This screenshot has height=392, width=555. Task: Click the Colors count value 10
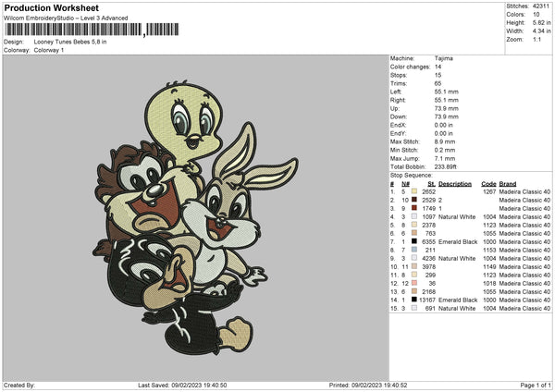click(x=536, y=15)
